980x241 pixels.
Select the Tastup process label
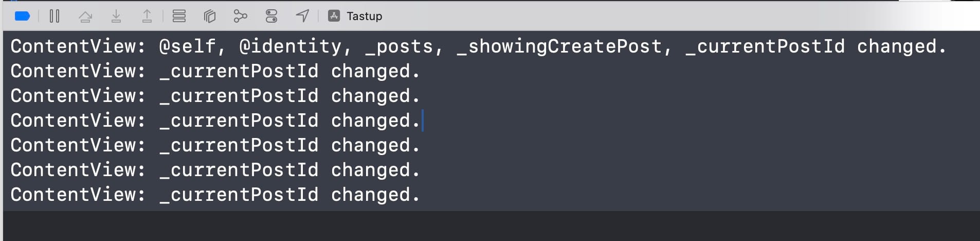click(x=365, y=16)
